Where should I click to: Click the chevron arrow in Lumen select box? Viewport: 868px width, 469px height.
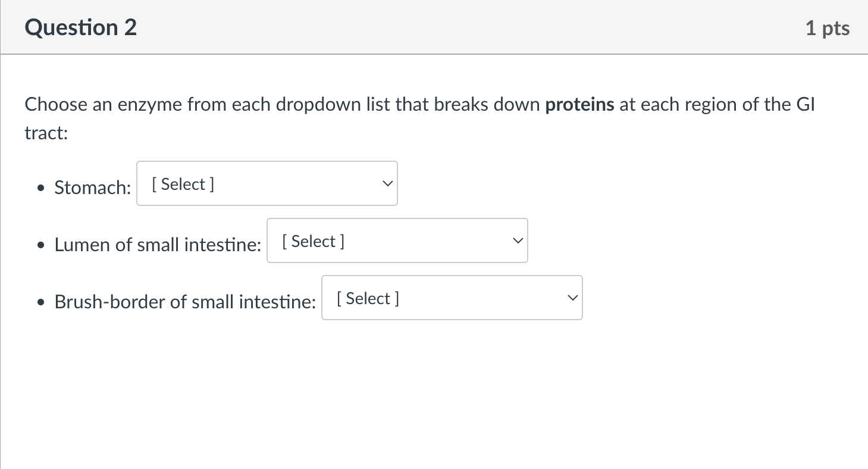click(518, 241)
